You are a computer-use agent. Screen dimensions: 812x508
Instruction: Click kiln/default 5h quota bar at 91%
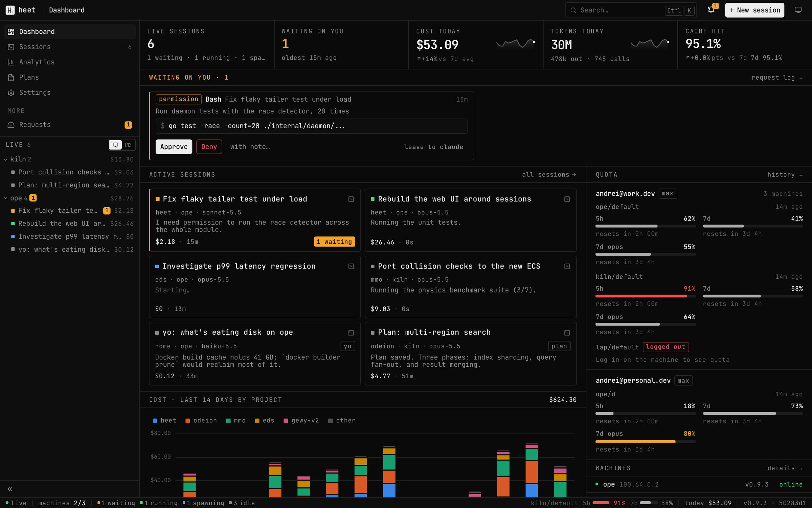click(x=646, y=296)
